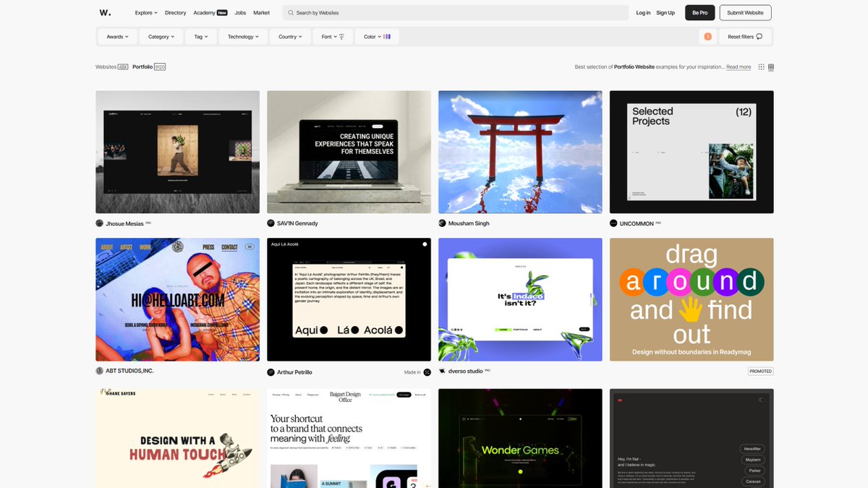Open the Awards filter dropdown
Screen dimensions: 868x488
118,36
